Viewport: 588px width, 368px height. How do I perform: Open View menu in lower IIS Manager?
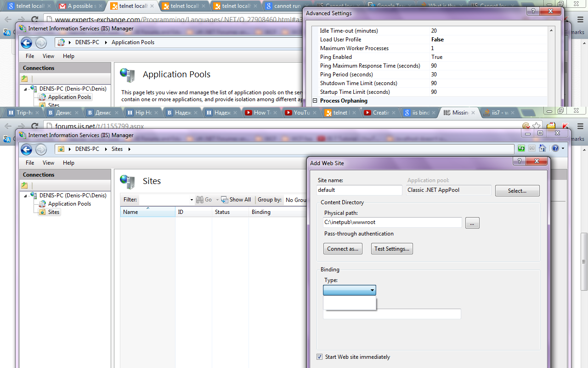pos(48,163)
